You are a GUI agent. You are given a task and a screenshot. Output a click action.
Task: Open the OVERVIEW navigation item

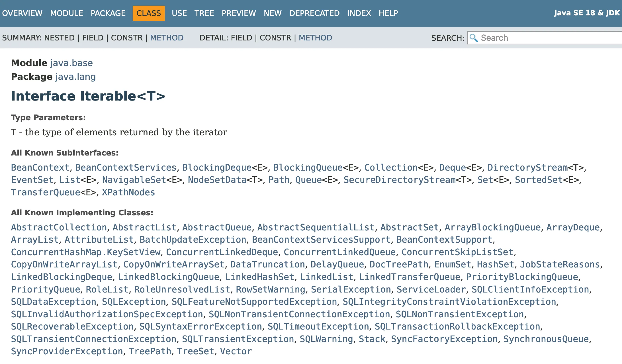tap(22, 13)
